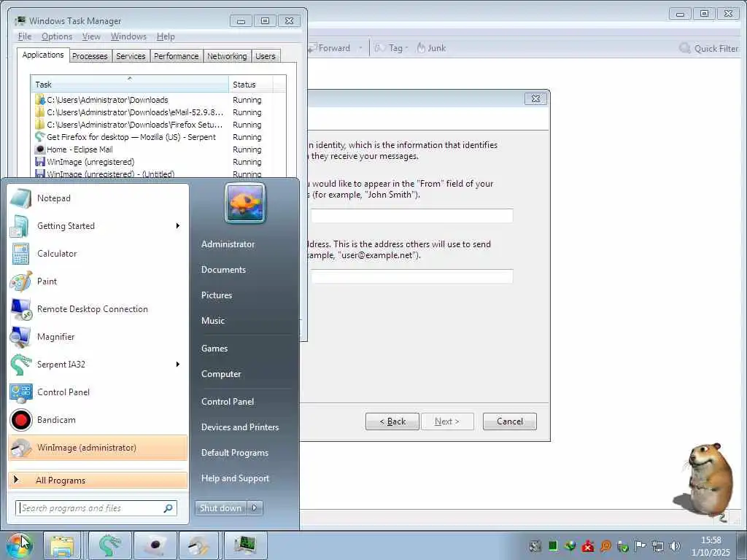Click the red X tray icon
The image size is (747, 560).
tap(588, 546)
